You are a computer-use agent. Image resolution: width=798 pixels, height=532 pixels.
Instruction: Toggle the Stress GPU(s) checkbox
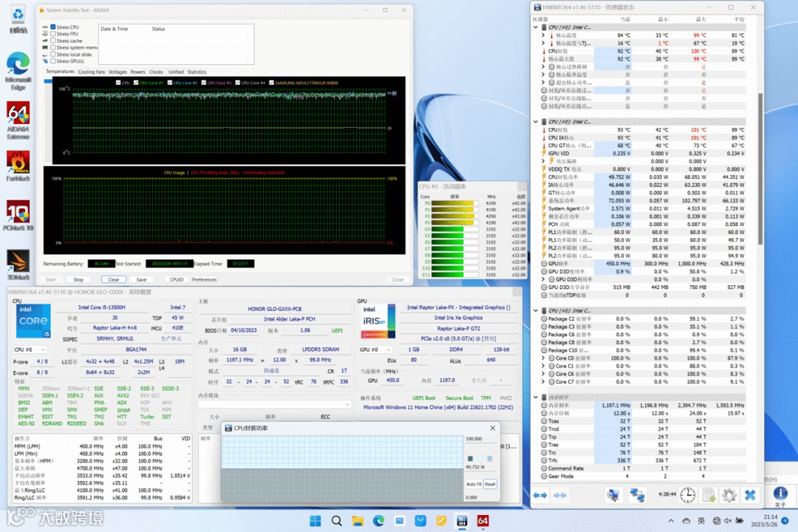(53, 61)
